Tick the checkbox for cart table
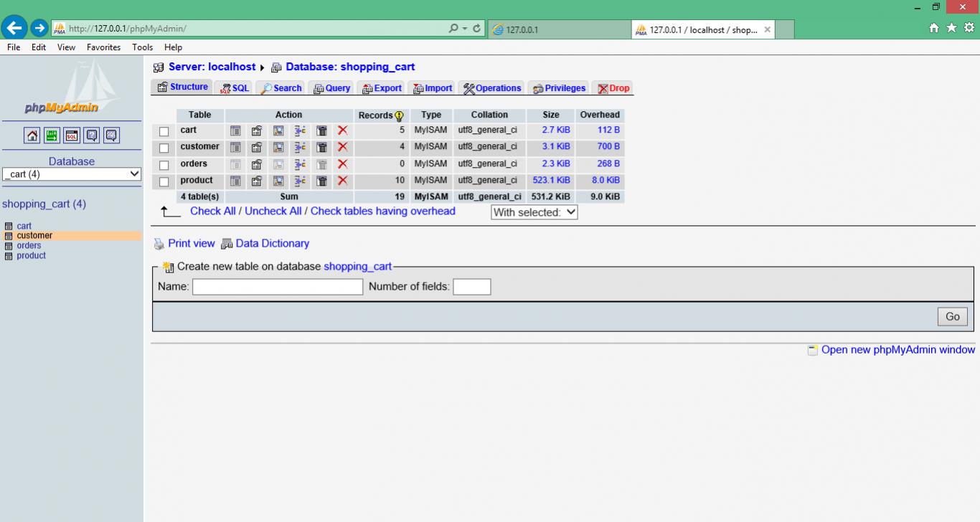Screen dimensions: 980x522 click(x=164, y=131)
